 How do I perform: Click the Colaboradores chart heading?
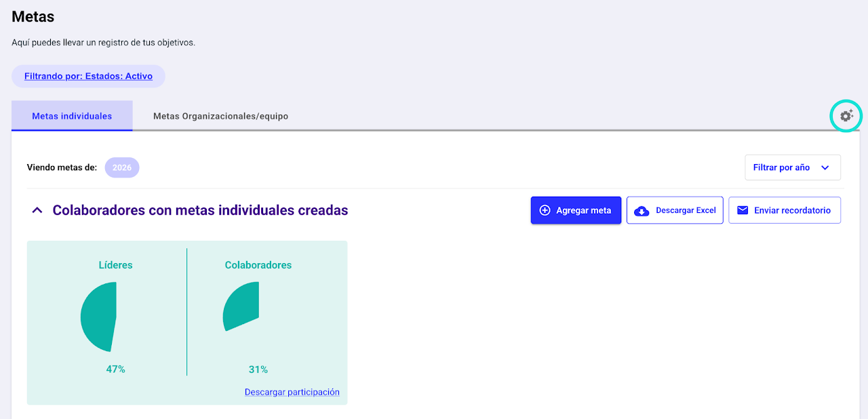pos(258,265)
